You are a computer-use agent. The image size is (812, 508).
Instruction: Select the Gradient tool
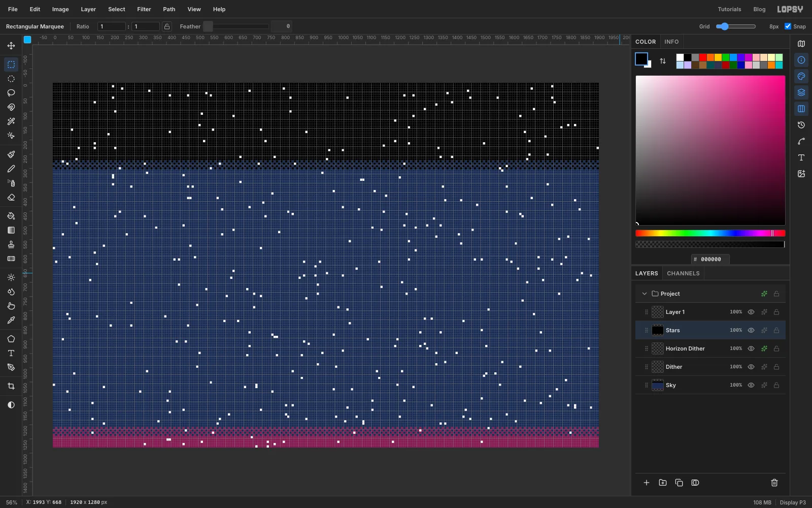click(x=11, y=230)
